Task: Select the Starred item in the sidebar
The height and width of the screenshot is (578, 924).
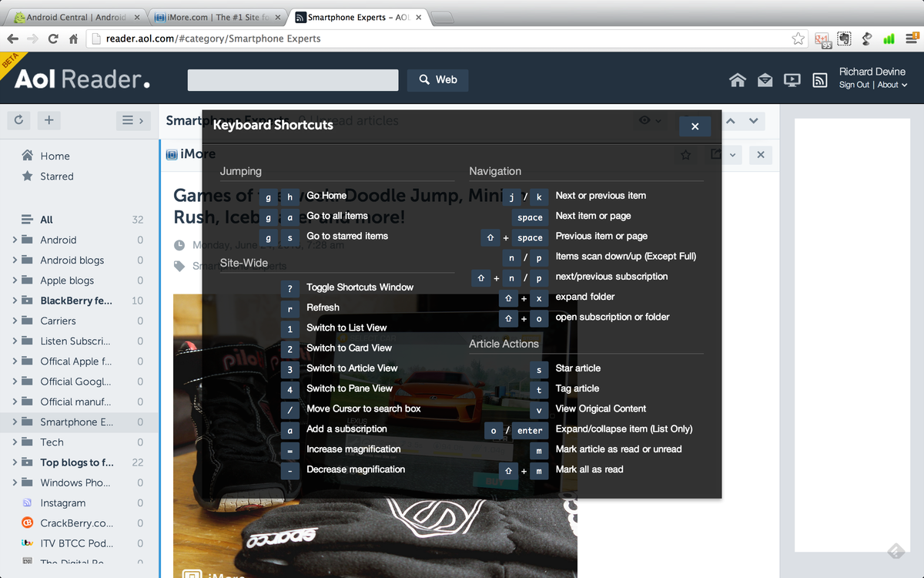Action: [x=55, y=176]
